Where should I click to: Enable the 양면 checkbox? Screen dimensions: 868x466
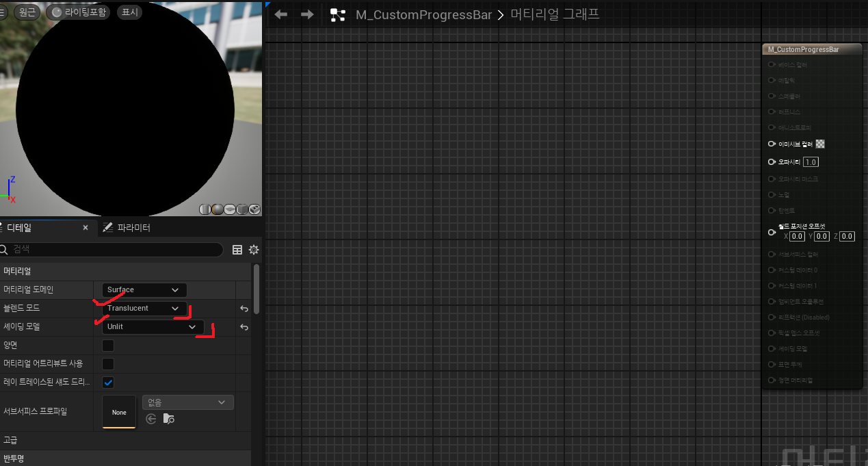[x=108, y=346]
